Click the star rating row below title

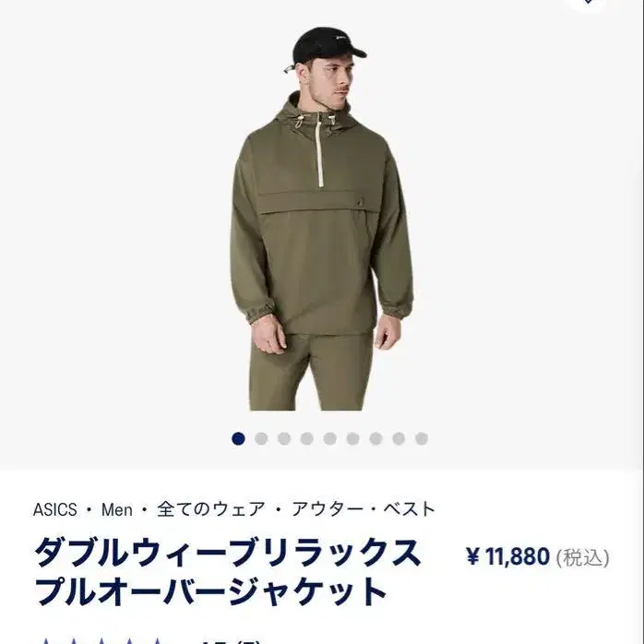pyautogui.click(x=102, y=640)
